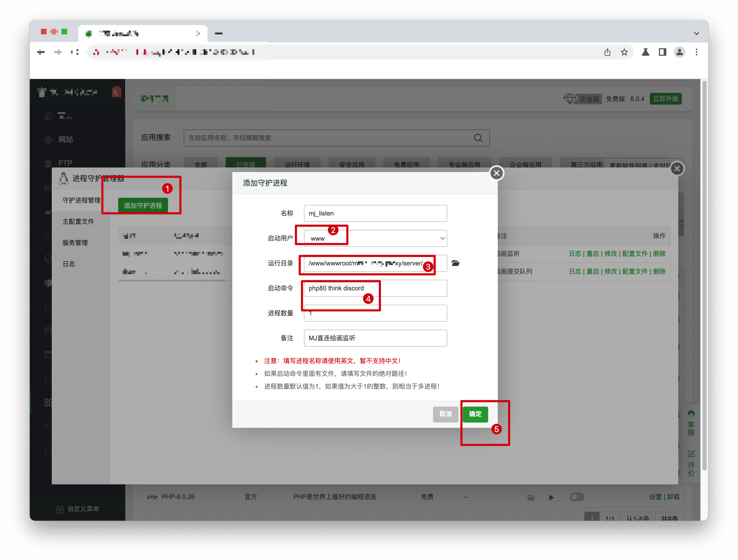Open 日志 for 绘画提交队列 row
Image resolution: width=738 pixels, height=560 pixels.
point(575,272)
